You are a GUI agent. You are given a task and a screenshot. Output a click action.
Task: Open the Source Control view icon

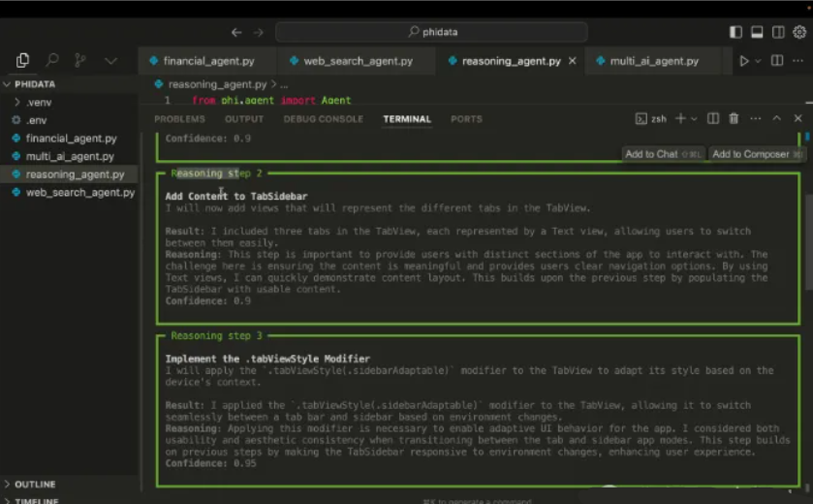[x=80, y=60]
